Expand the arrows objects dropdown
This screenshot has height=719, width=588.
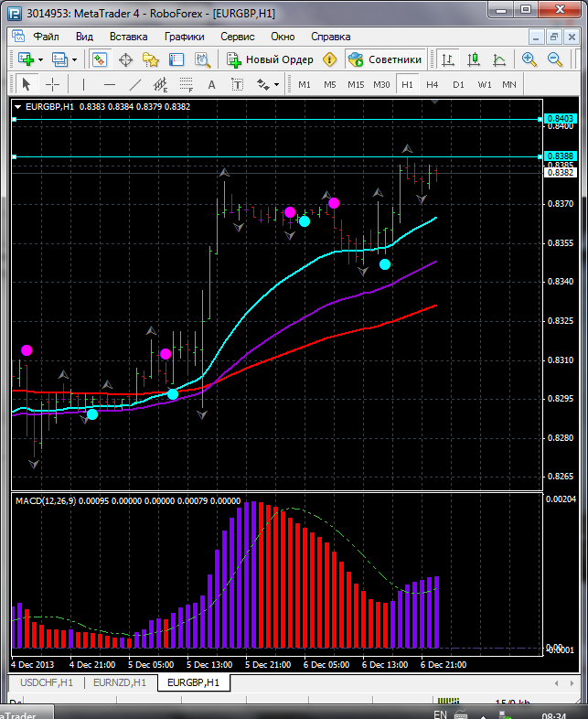(x=277, y=84)
